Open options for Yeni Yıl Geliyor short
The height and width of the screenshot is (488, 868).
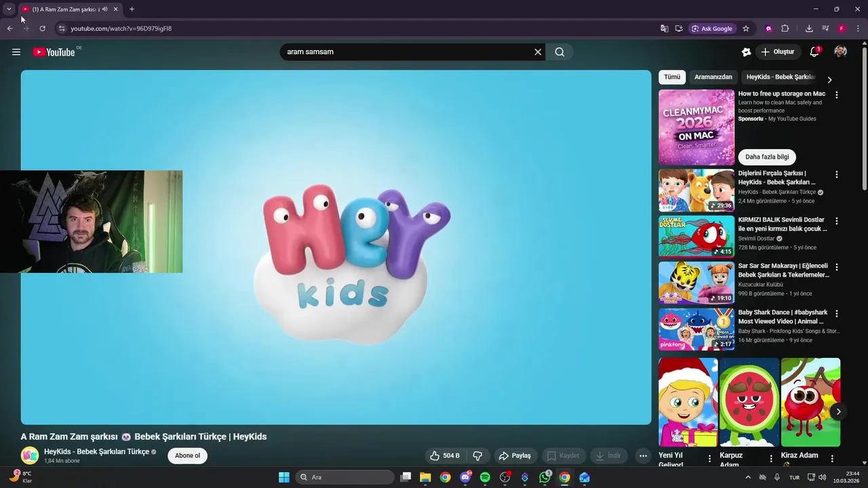coord(709,459)
